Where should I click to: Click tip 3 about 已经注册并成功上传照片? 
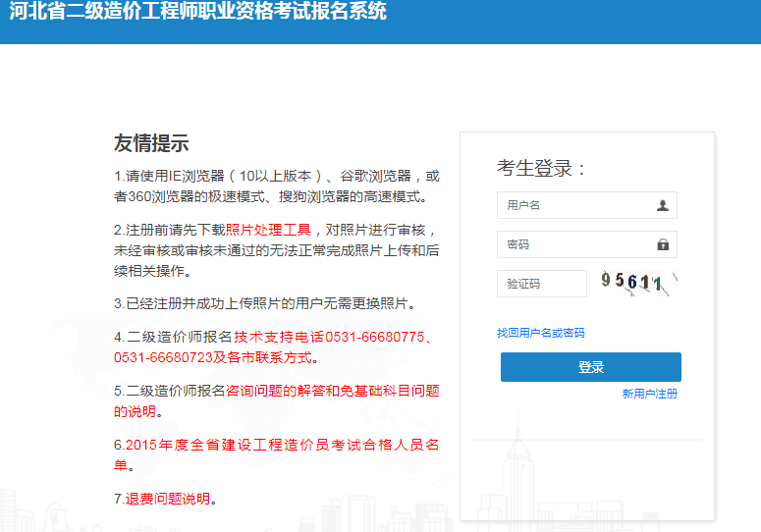point(265,303)
